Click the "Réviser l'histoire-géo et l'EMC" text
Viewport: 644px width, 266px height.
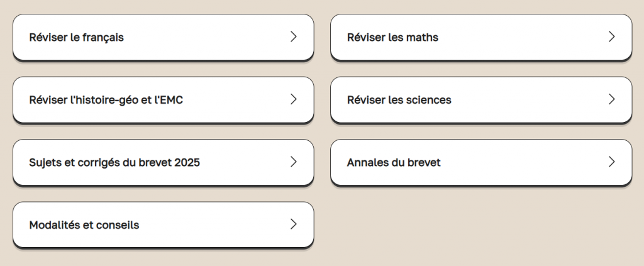coord(106,100)
